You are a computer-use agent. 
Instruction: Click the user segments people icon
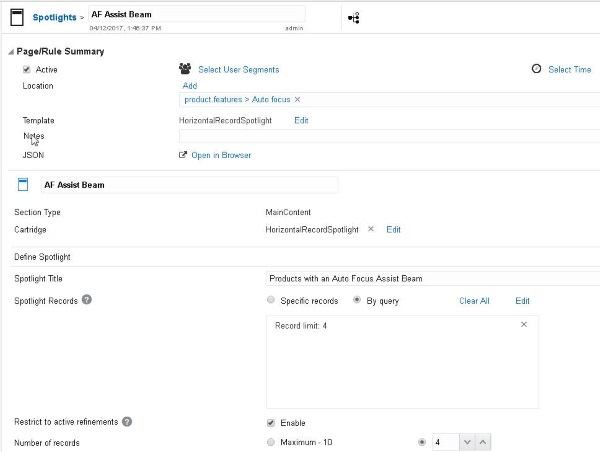tap(185, 69)
